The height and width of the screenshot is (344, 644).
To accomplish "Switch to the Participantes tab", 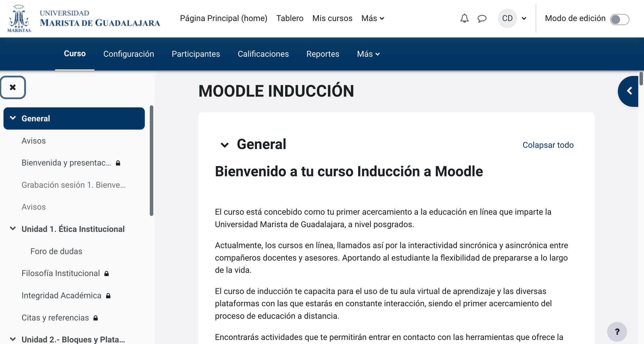I will (x=196, y=54).
